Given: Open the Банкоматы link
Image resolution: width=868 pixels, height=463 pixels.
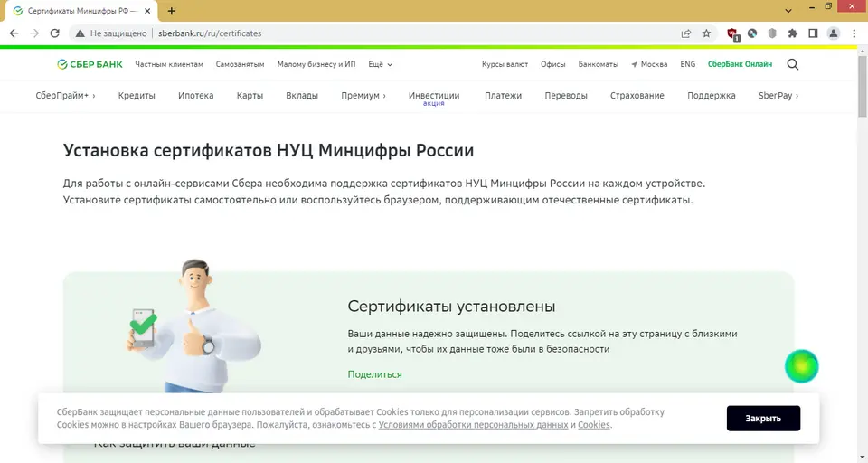Looking at the screenshot, I should pyautogui.click(x=599, y=64).
